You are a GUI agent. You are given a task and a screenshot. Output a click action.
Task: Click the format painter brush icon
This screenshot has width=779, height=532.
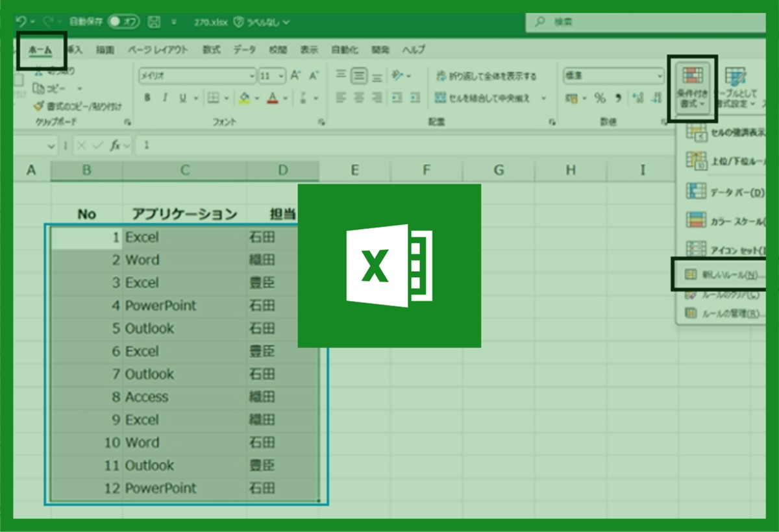pyautogui.click(x=38, y=106)
